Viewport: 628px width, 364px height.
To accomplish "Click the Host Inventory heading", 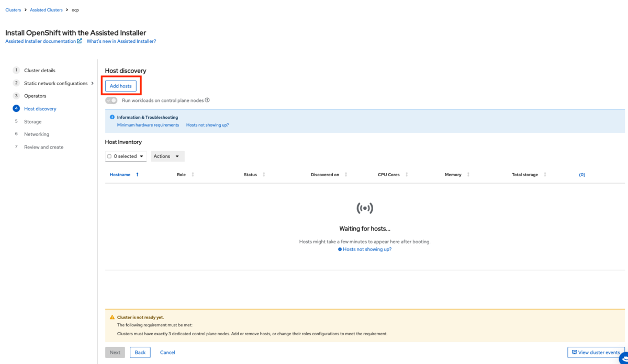I will tap(124, 142).
